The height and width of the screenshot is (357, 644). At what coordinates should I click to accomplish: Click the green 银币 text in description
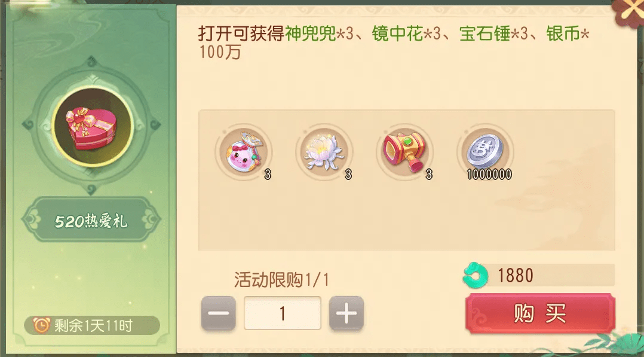(x=563, y=33)
